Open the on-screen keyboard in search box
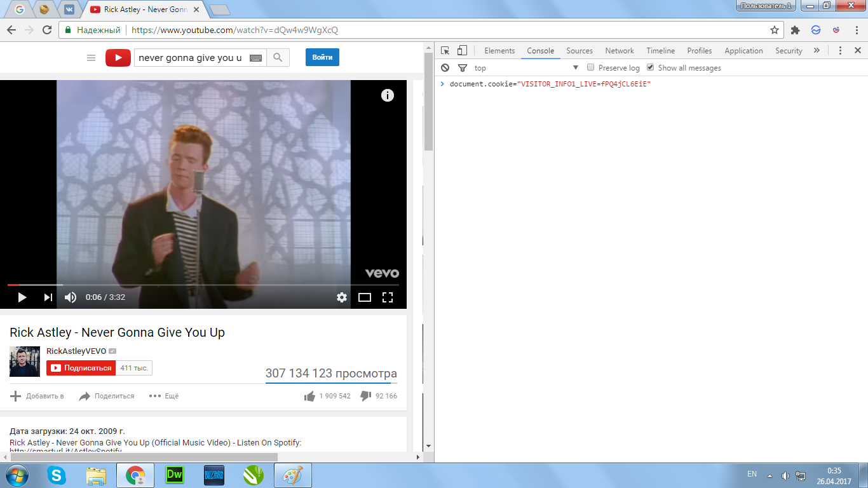This screenshot has width=868, height=488. tap(255, 58)
